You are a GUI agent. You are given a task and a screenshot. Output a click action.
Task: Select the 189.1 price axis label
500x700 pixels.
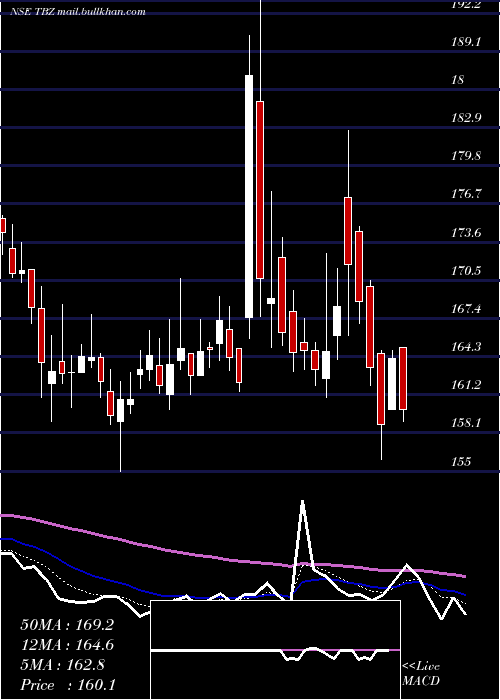[x=466, y=42]
